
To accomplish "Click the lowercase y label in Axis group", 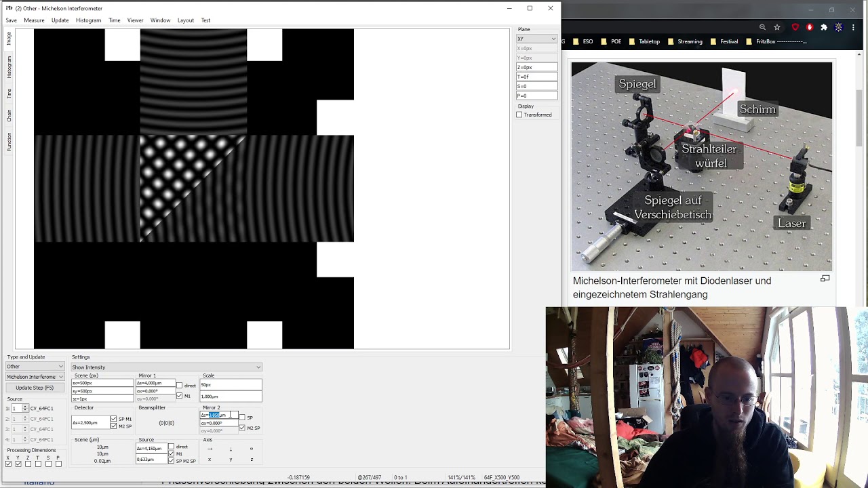I will pos(231,460).
